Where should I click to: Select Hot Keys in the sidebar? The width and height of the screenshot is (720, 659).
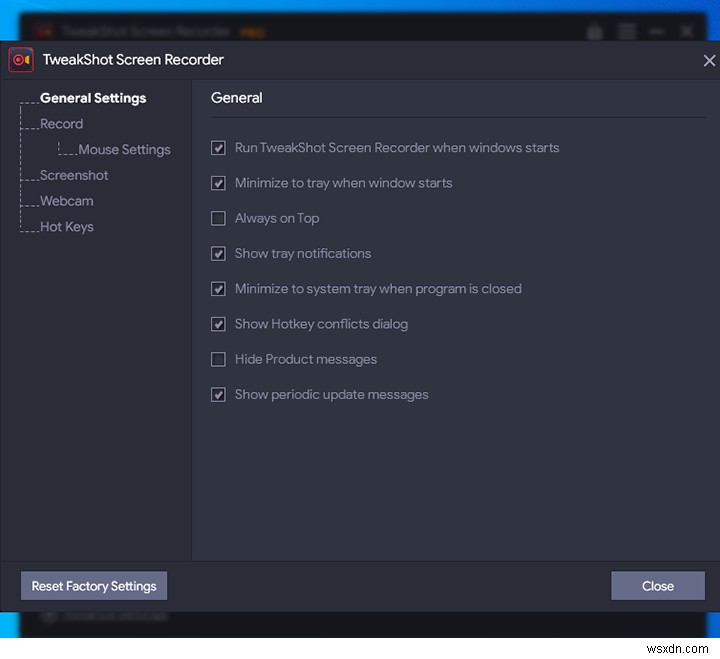67,227
